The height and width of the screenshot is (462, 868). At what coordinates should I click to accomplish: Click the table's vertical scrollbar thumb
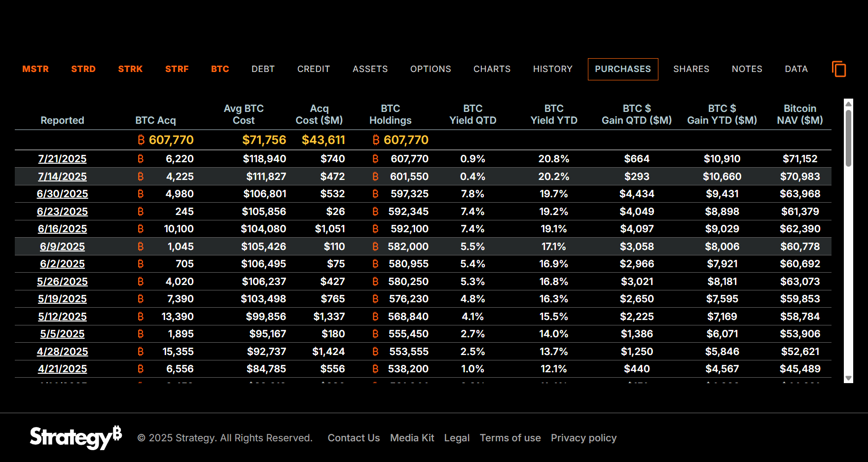coord(848,138)
